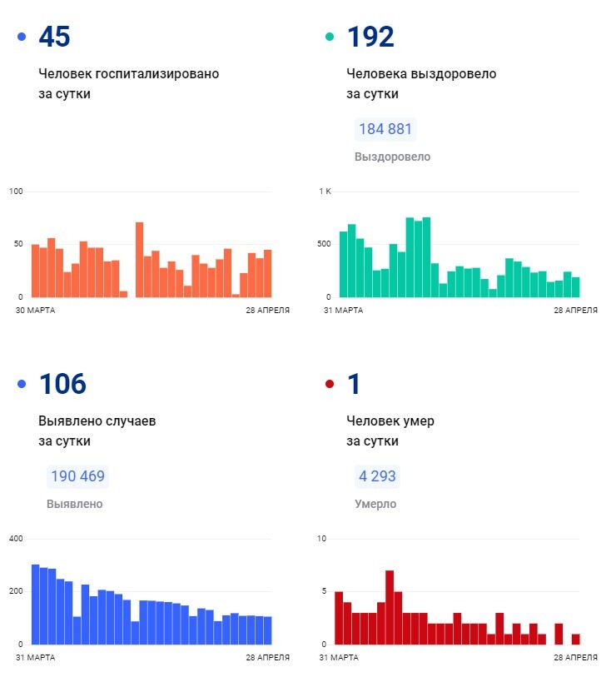Click the 'Выявлено случаев за сутки' label
This screenshot has width=616, height=687.
(97, 431)
